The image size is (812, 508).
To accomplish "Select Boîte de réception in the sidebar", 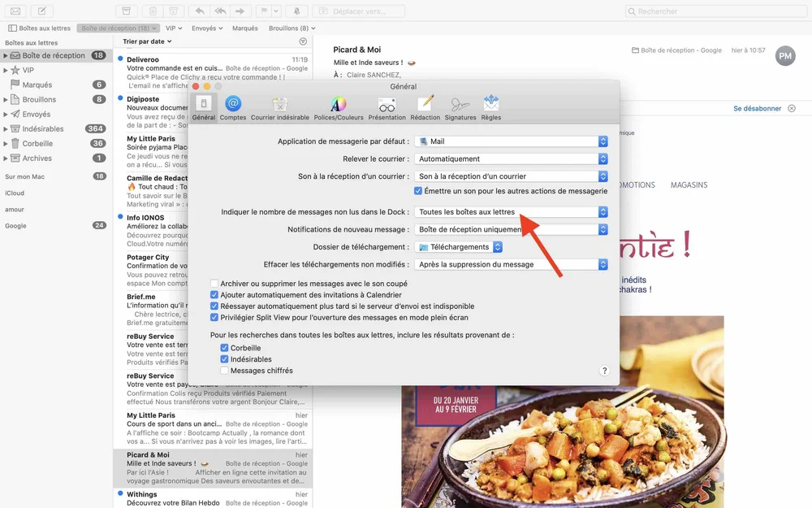I will [56, 55].
